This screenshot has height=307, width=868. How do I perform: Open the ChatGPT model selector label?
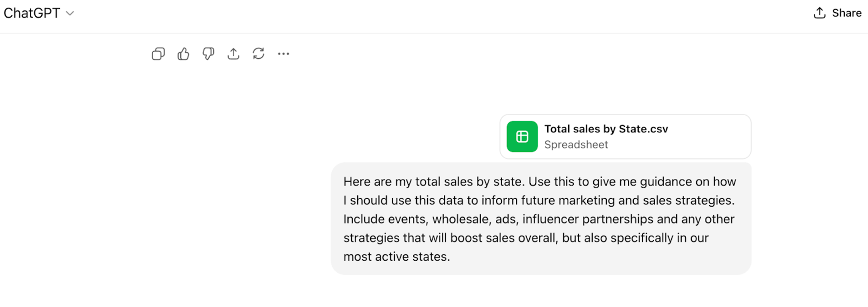[32, 13]
